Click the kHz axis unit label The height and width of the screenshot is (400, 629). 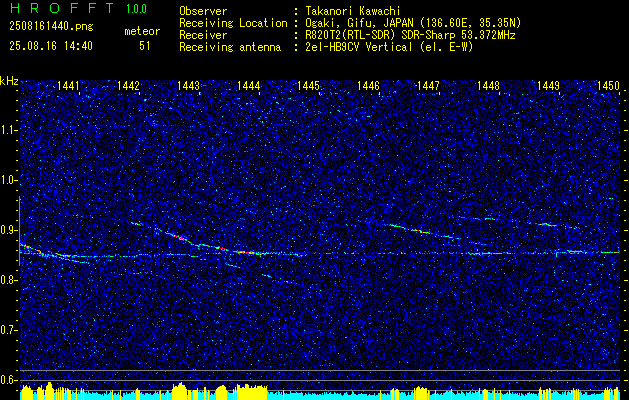click(x=9, y=81)
